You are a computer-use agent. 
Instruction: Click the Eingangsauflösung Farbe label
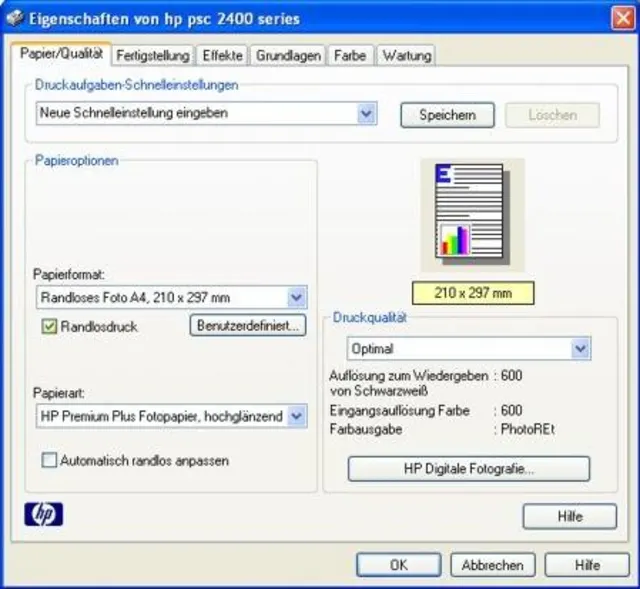(x=400, y=411)
